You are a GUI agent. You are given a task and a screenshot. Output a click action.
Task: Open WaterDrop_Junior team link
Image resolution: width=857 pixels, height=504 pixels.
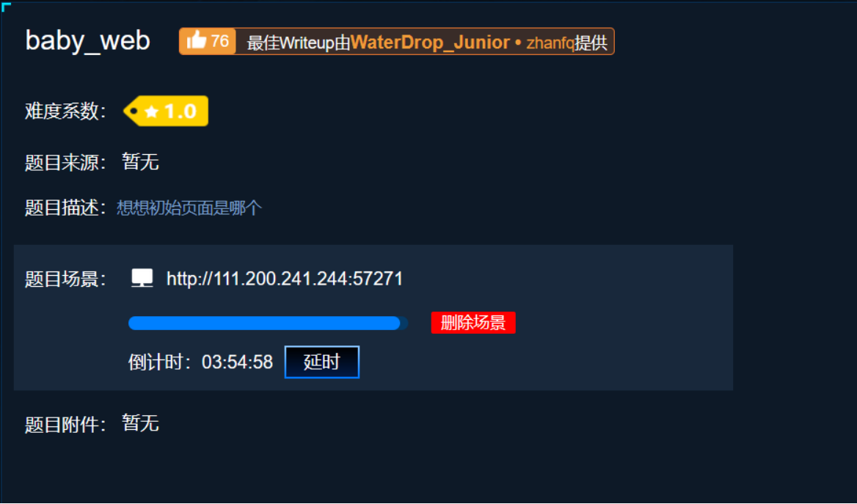pyautogui.click(x=430, y=42)
